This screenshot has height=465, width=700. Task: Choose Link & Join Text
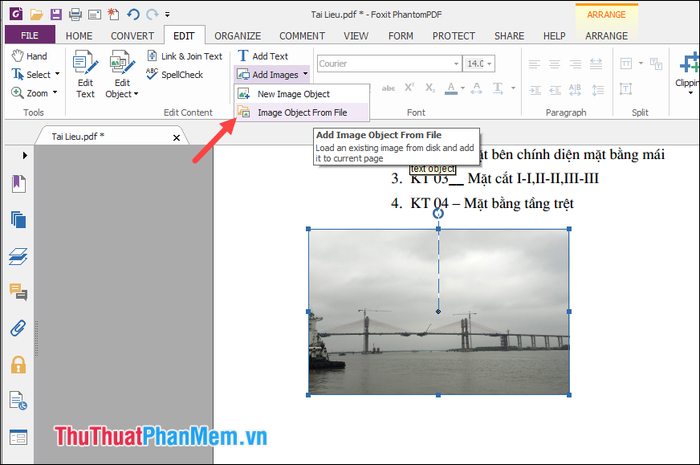pos(185,56)
